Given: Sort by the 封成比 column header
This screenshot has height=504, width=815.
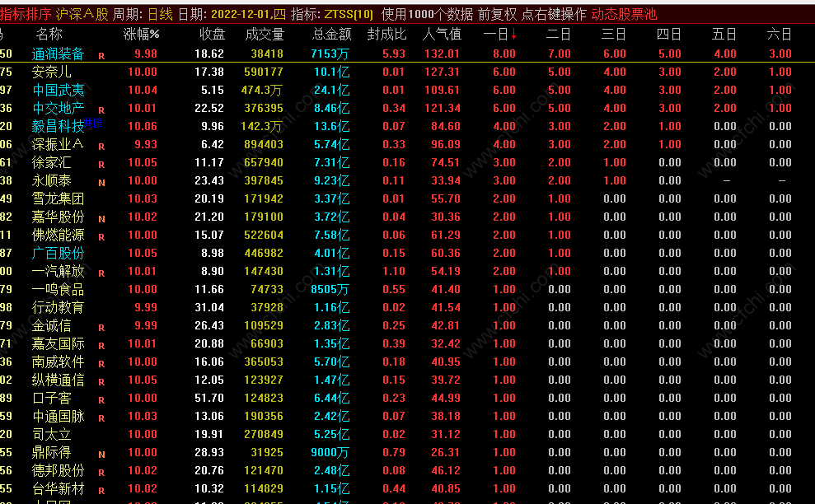Looking at the screenshot, I should click(386, 35).
